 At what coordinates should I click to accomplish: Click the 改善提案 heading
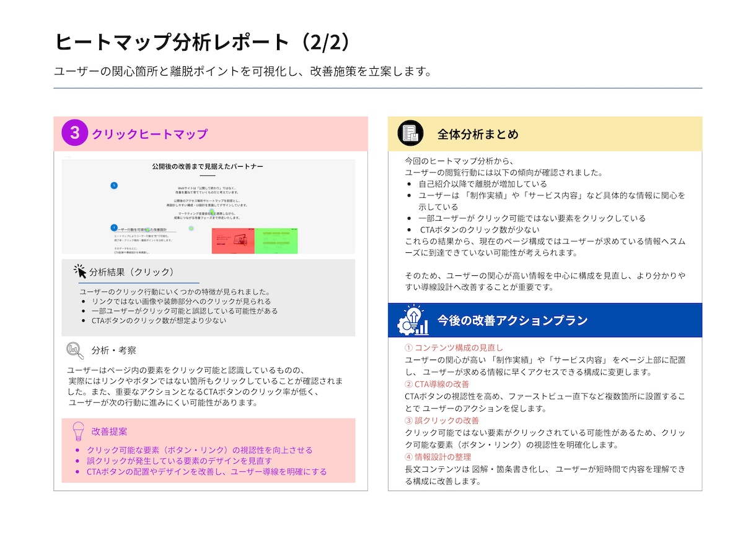(109, 431)
